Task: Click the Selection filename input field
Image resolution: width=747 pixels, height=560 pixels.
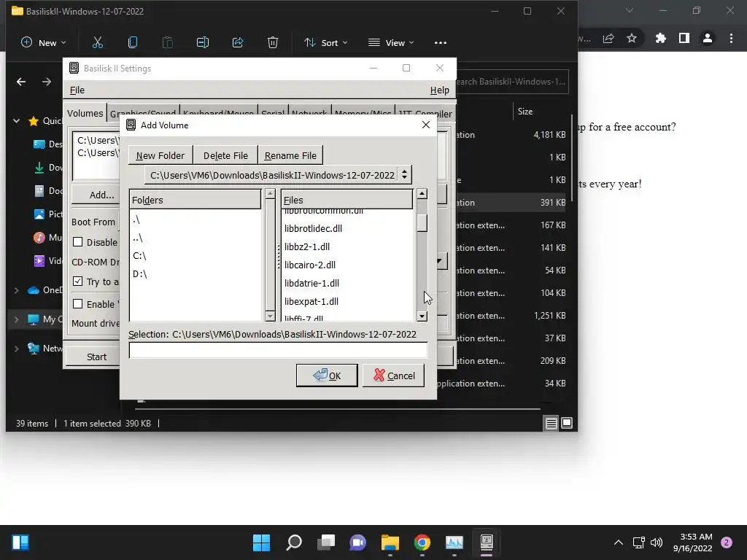Action: click(278, 350)
